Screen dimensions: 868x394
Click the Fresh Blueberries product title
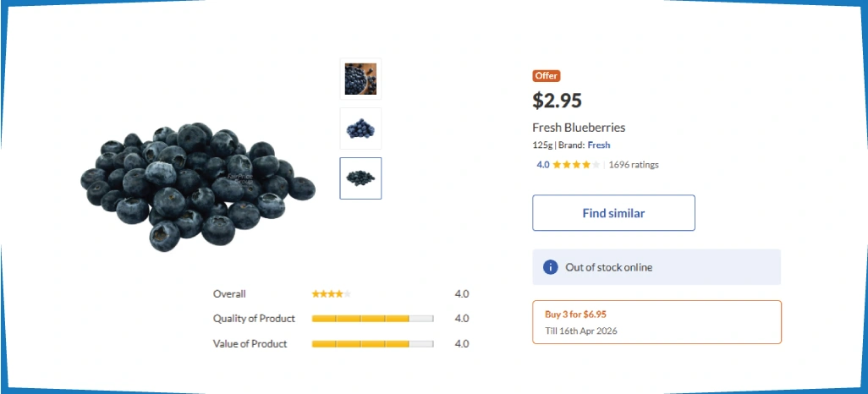click(x=579, y=128)
